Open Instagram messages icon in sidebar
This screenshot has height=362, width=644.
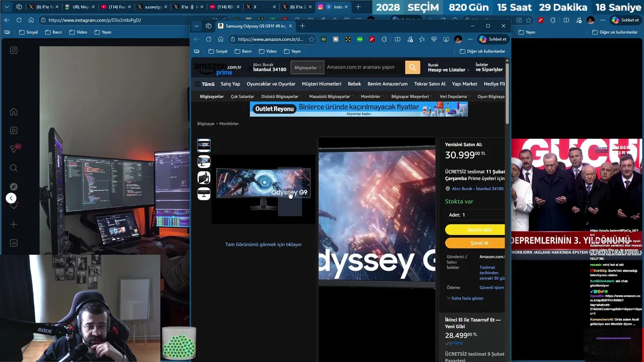[x=14, y=149]
